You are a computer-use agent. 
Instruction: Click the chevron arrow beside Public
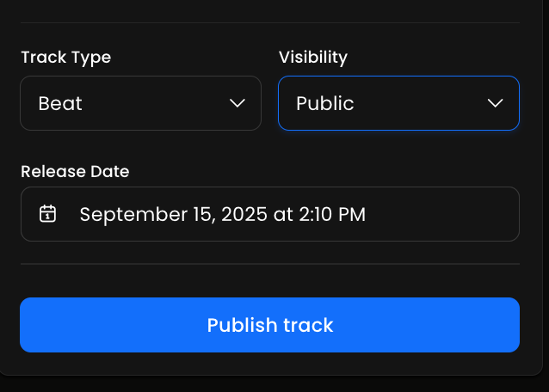coord(496,103)
